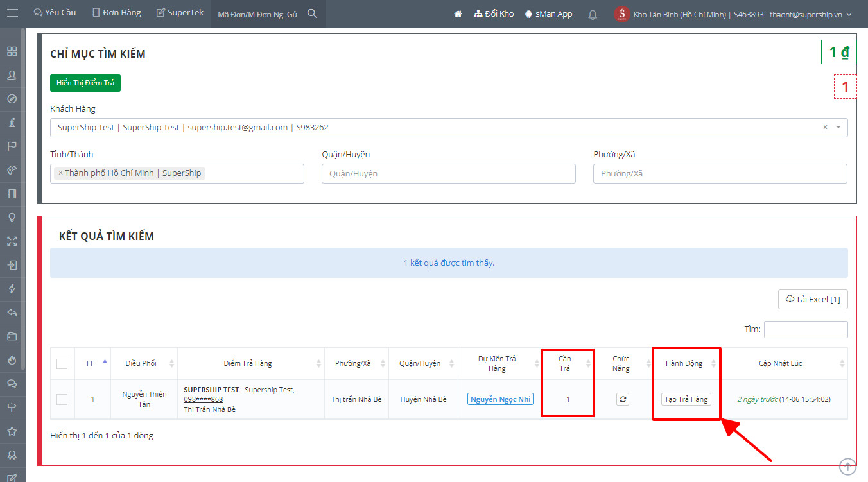Click the red dashed 1 counter box
The image size is (868, 482).
pos(846,87)
